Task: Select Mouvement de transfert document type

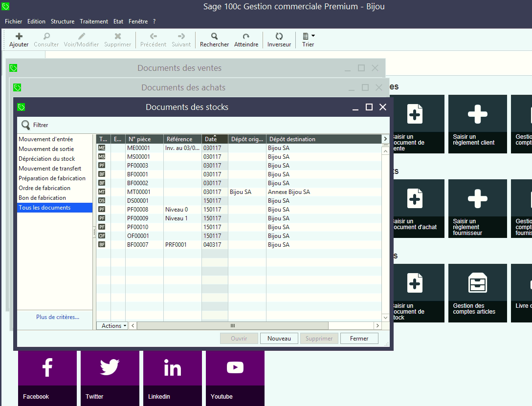Action: (55, 169)
